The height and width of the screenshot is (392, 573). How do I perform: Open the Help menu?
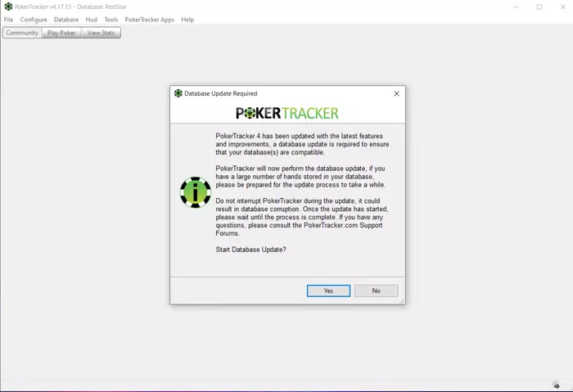coord(187,20)
